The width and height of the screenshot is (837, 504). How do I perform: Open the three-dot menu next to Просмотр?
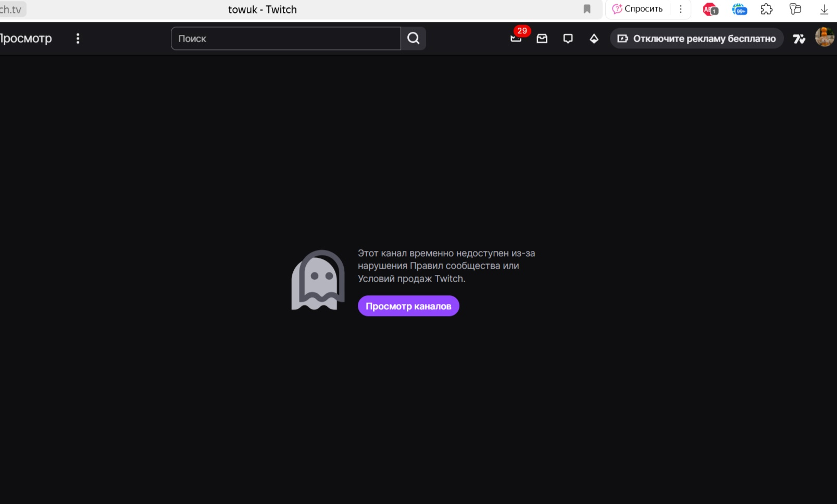click(78, 39)
